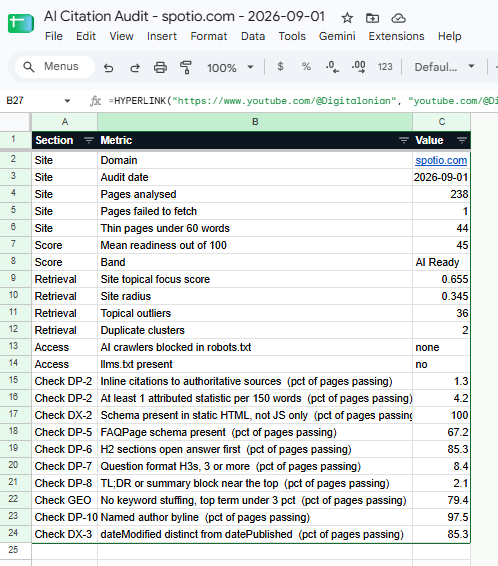This screenshot has width=498, height=566.
Task: View the cloud document status icon
Action: click(398, 18)
